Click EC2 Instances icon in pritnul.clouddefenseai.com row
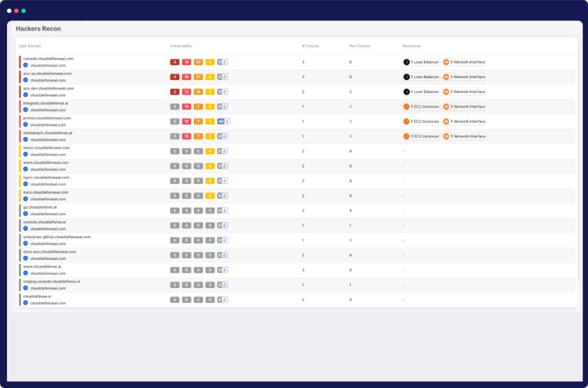Image resolution: width=588 pixels, height=388 pixels. coord(406,122)
